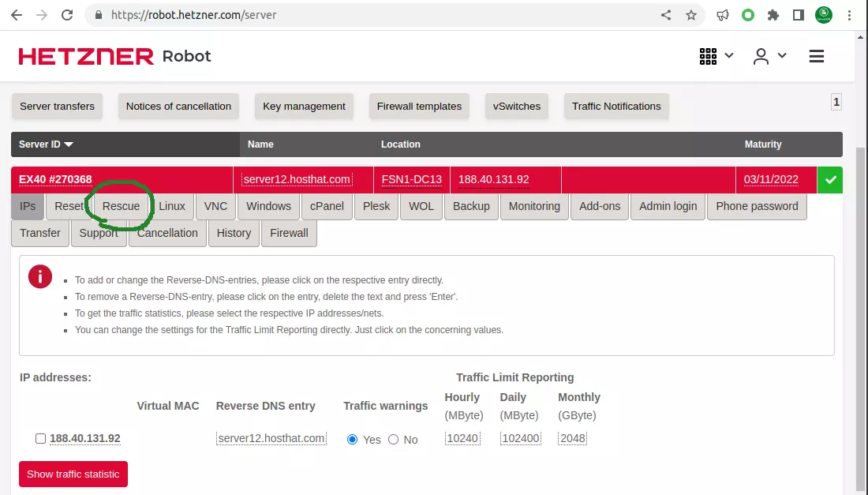Check the box beside IP 188.40.131.92
The width and height of the screenshot is (868, 495).
coord(40,439)
